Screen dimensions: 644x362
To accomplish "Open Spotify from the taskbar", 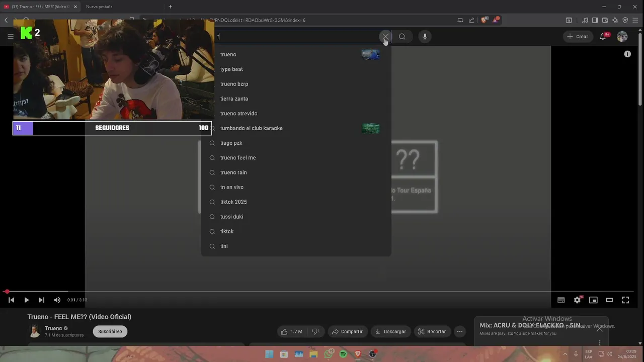I will pyautogui.click(x=343, y=354).
